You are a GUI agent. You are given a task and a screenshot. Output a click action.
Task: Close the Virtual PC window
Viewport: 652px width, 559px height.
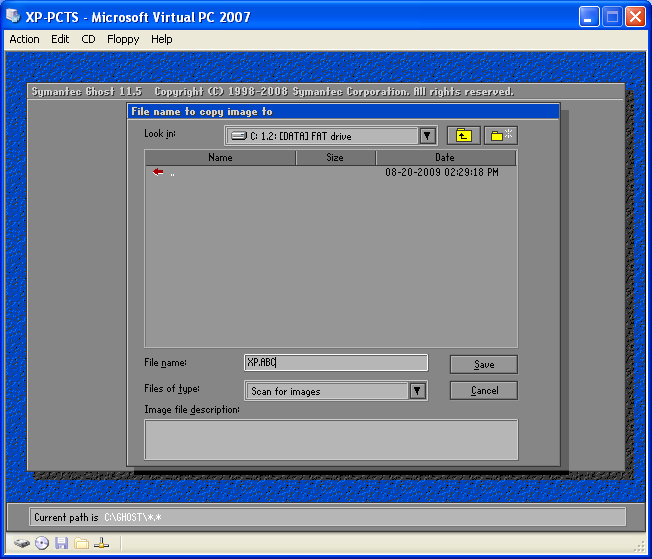pyautogui.click(x=635, y=17)
